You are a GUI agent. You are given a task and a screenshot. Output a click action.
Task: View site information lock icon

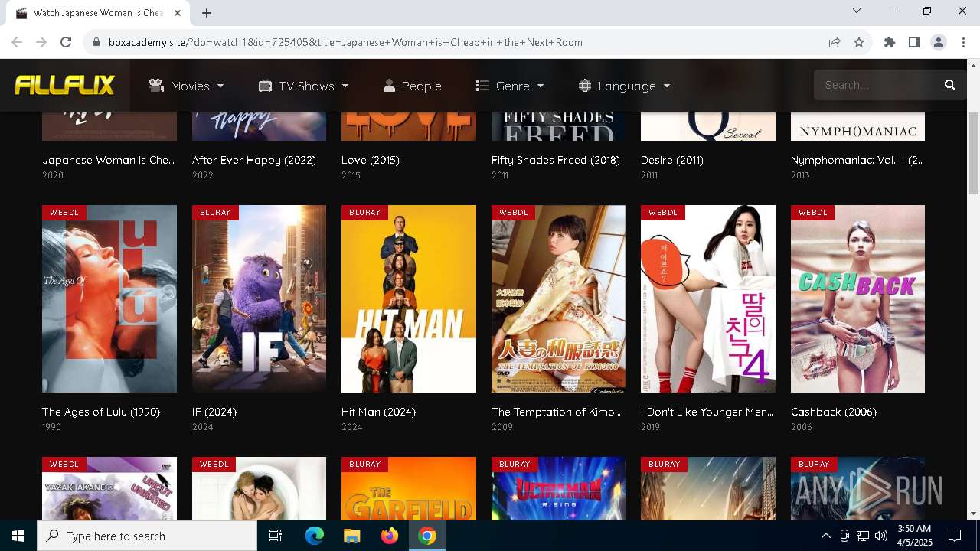(96, 42)
